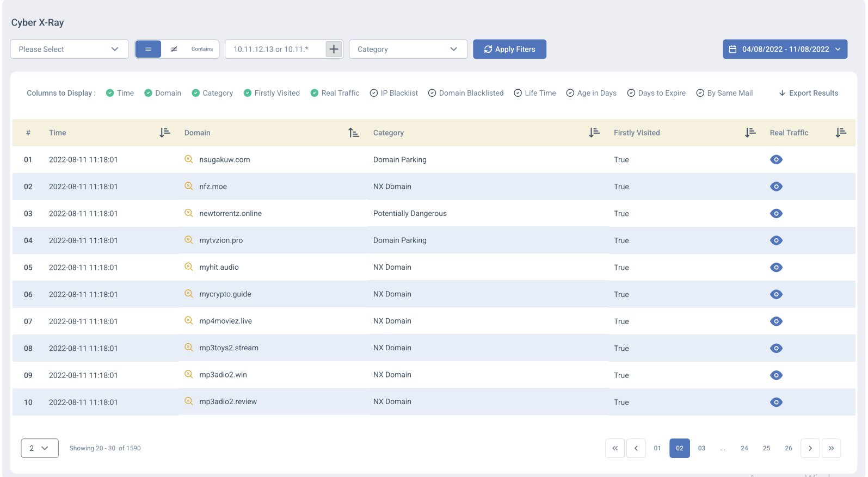
Task: Enable IP Blacklist column
Action: point(394,93)
